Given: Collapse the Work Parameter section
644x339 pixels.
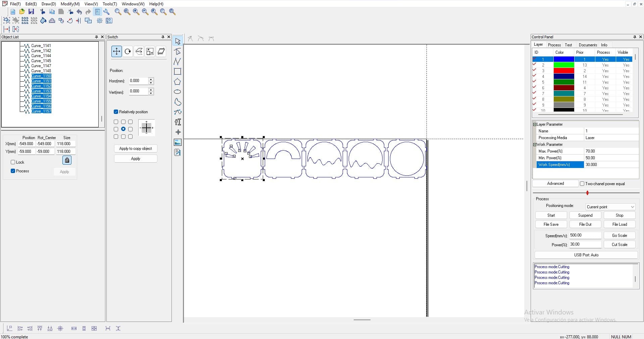Looking at the screenshot, I should [x=535, y=144].
